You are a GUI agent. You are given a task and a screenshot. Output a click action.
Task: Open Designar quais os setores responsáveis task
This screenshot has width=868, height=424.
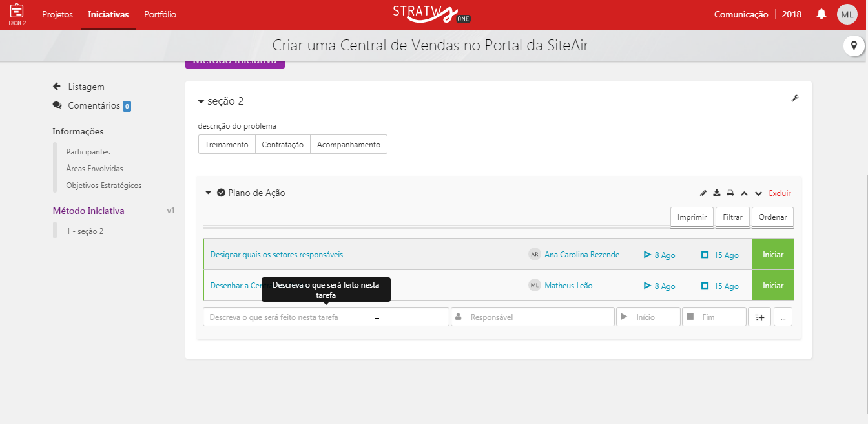[276, 255]
